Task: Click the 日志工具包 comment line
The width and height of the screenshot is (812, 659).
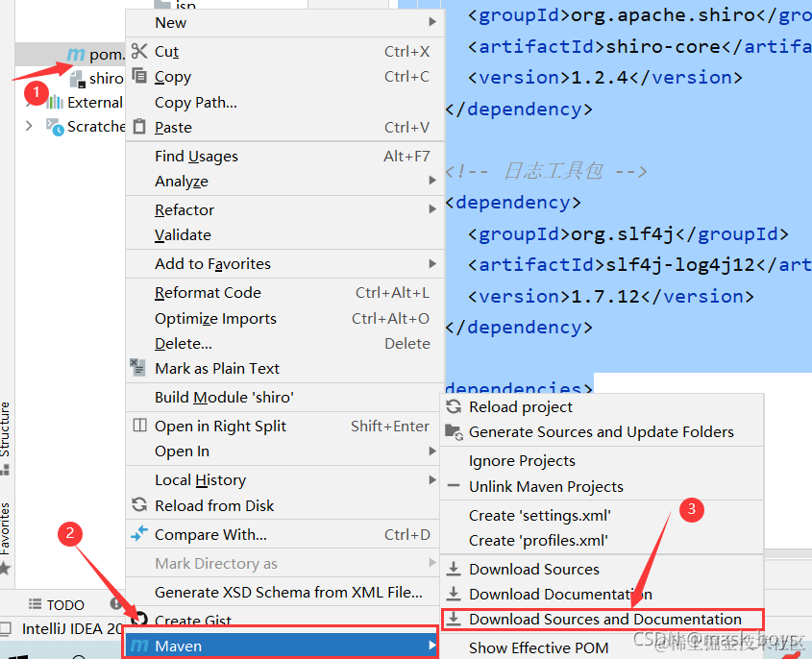Action: 547,171
